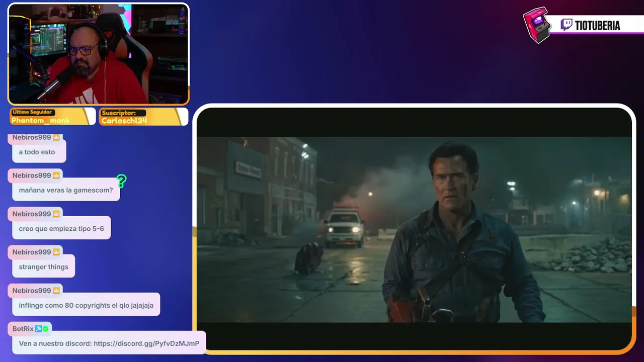Image resolution: width=644 pixels, height=362 pixels.
Task: Click the crown badge above 'stranger things'
Action: pos(56,252)
